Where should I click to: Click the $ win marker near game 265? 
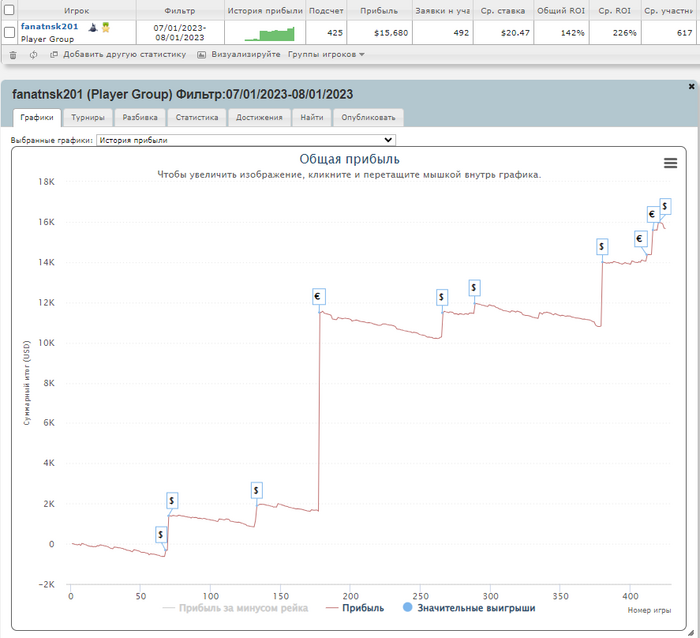click(442, 297)
